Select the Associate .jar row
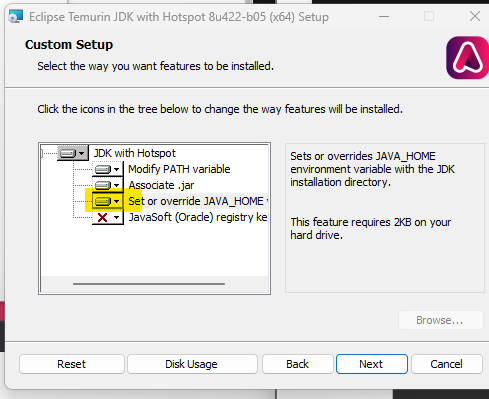The height and width of the screenshot is (399, 489). coord(161,185)
